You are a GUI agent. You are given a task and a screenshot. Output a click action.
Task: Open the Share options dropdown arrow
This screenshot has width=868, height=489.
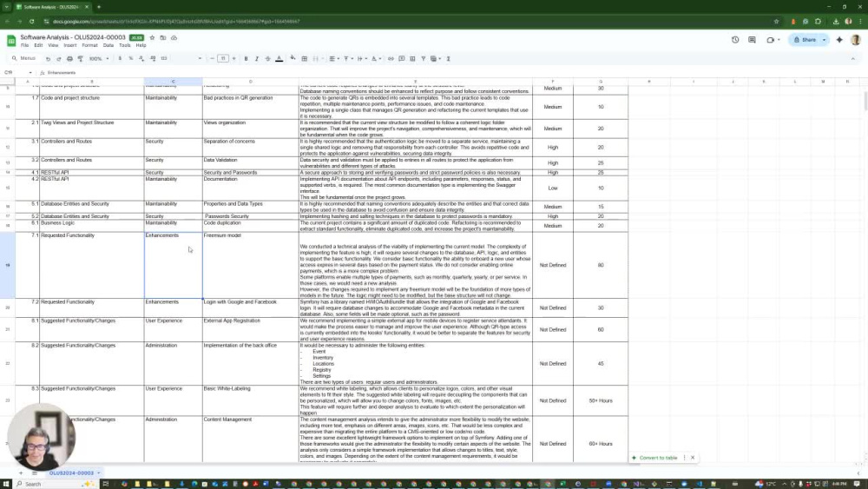coord(824,40)
